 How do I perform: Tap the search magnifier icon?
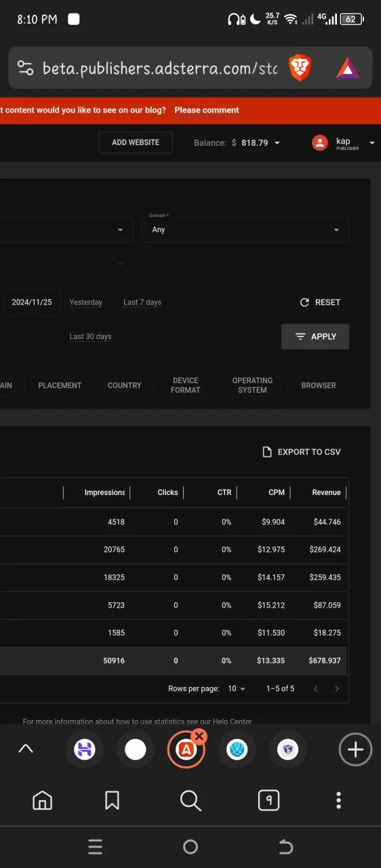point(190,801)
